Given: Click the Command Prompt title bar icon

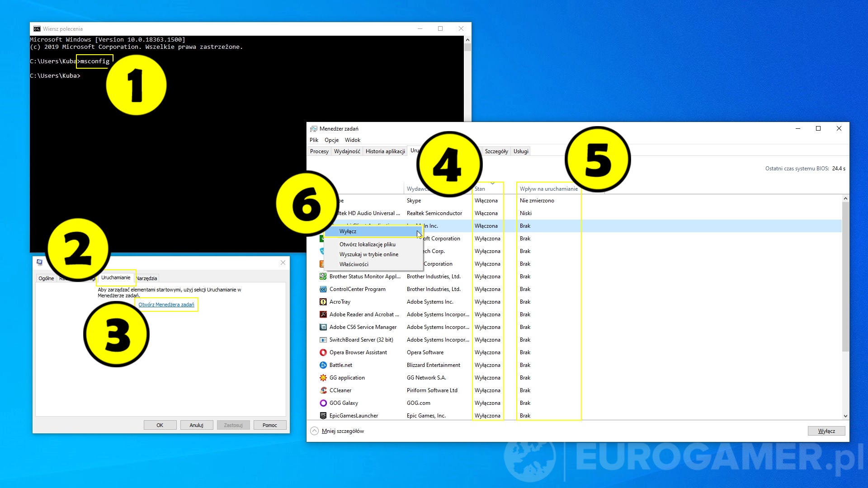Looking at the screenshot, I should click(x=37, y=29).
